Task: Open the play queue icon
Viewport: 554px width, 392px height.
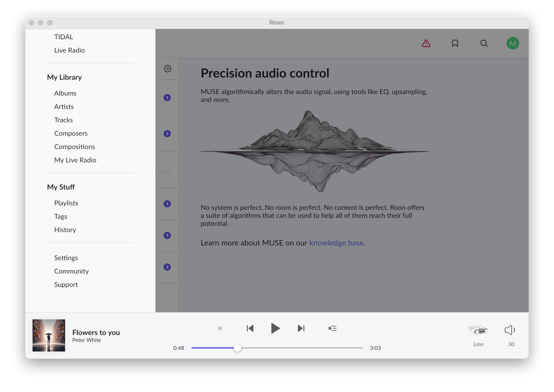Action: [332, 328]
